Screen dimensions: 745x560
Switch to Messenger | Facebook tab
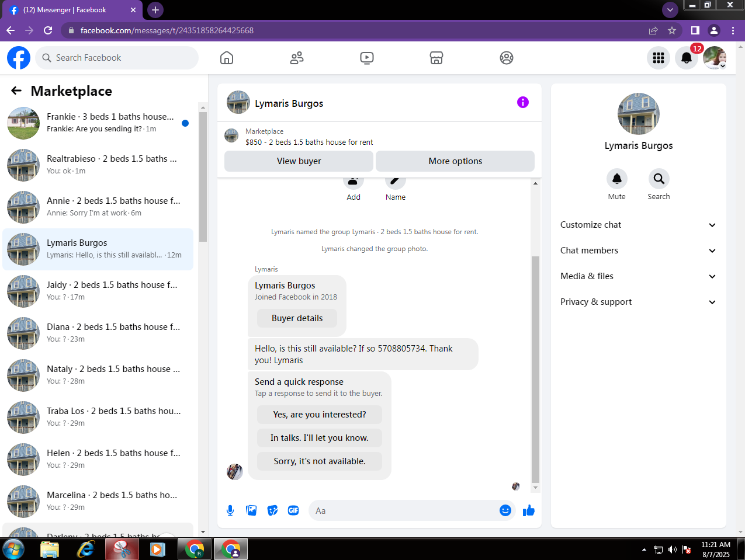pos(71,10)
